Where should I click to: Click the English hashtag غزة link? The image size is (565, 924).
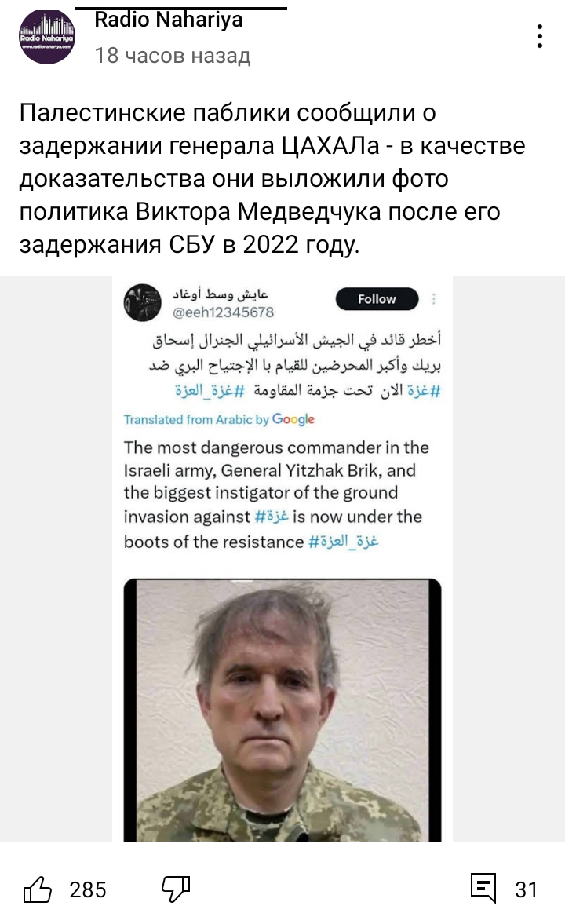[272, 517]
